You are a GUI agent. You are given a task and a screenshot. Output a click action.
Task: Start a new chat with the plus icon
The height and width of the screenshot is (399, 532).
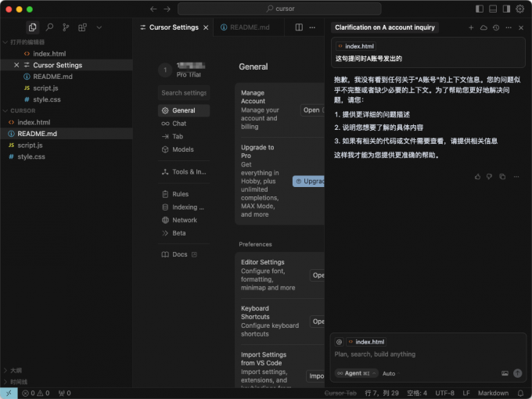[x=471, y=27]
